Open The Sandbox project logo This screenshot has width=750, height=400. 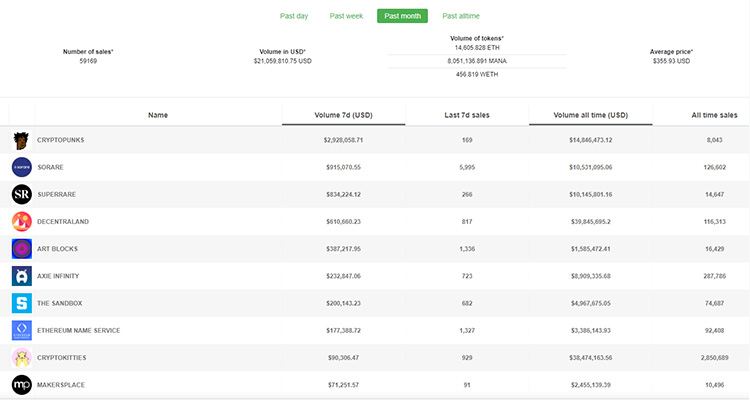[22, 303]
